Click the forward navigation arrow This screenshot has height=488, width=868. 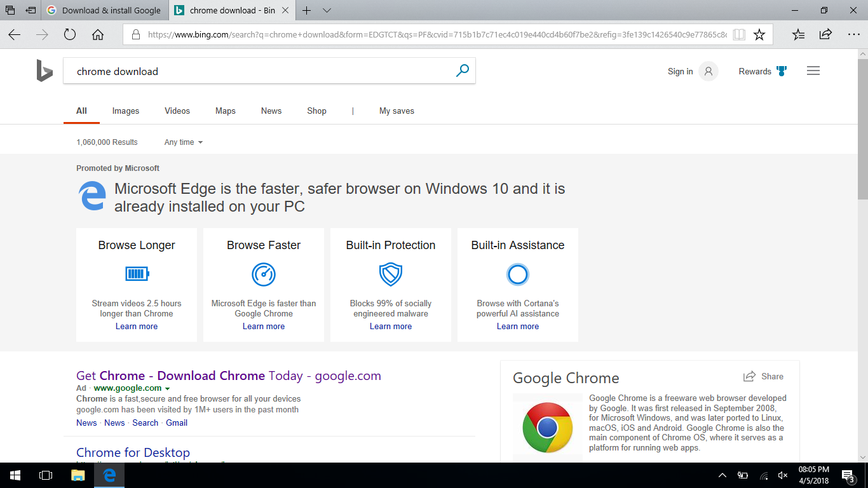[x=43, y=35]
